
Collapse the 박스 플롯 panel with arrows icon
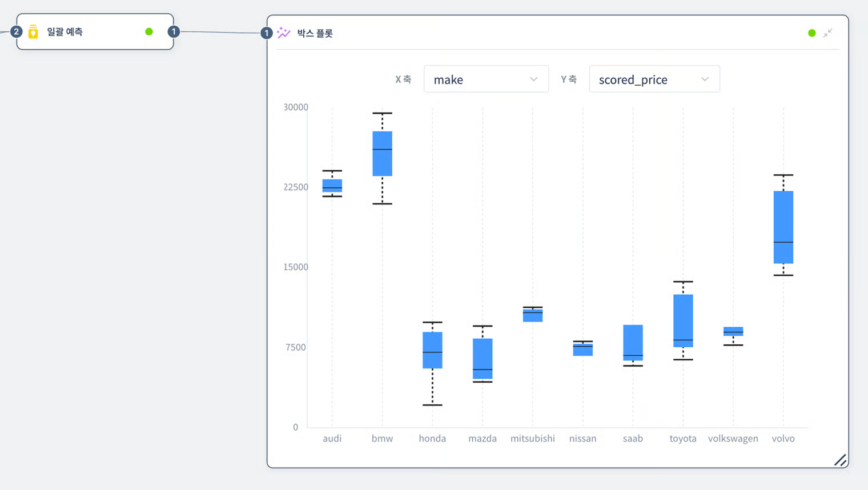pyautogui.click(x=827, y=33)
